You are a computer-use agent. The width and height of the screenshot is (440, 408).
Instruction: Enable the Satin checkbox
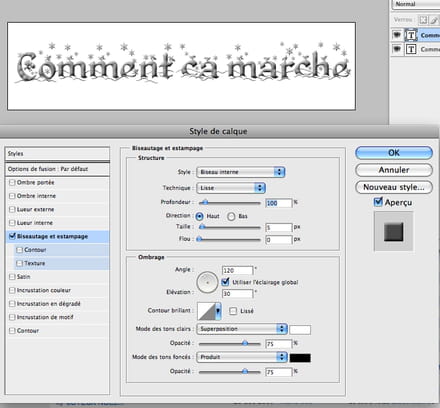pos(12,277)
